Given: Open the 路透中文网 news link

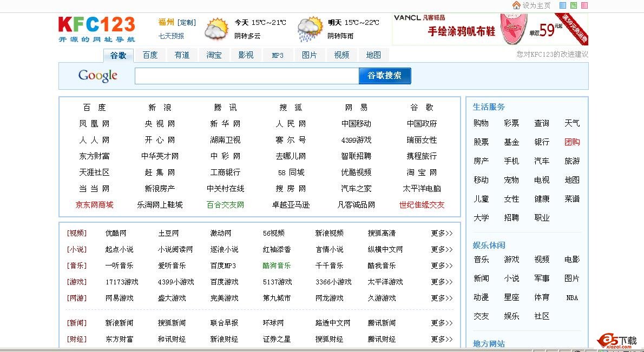Looking at the screenshot, I should (333, 323).
